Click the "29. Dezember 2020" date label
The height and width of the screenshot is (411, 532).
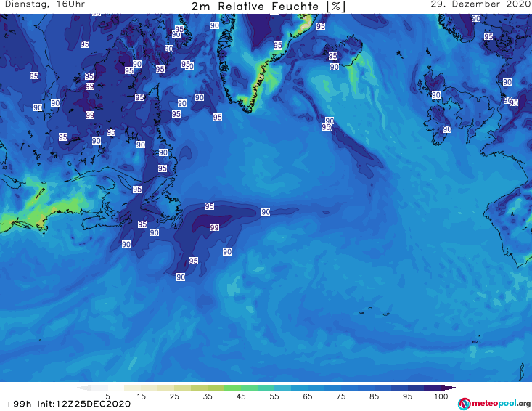(x=480, y=4)
